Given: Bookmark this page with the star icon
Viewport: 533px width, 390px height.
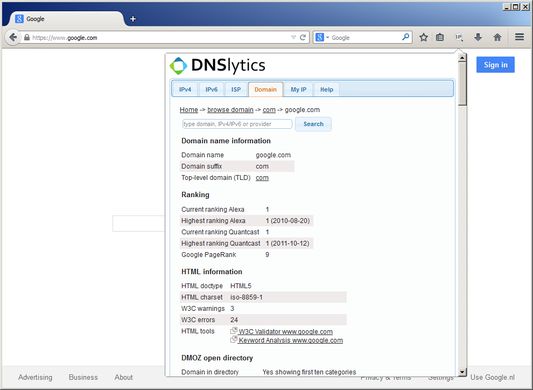Looking at the screenshot, I should coord(424,37).
